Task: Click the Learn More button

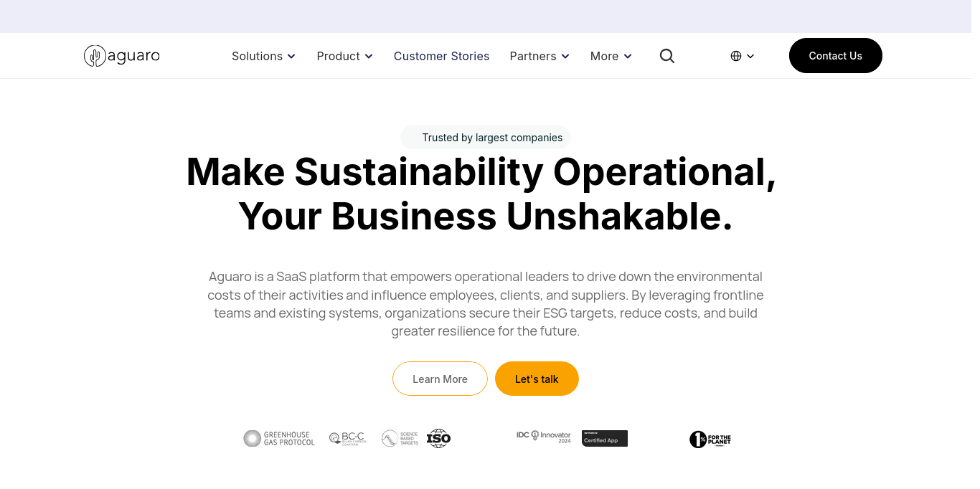Action: [x=440, y=379]
